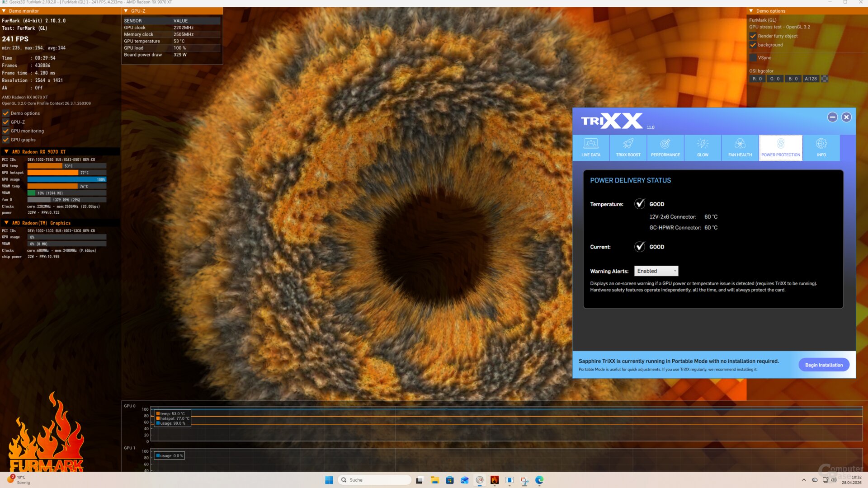Image resolution: width=868 pixels, height=488 pixels.
Task: Toggle the GPU graphs checkbox
Action: coord(6,140)
